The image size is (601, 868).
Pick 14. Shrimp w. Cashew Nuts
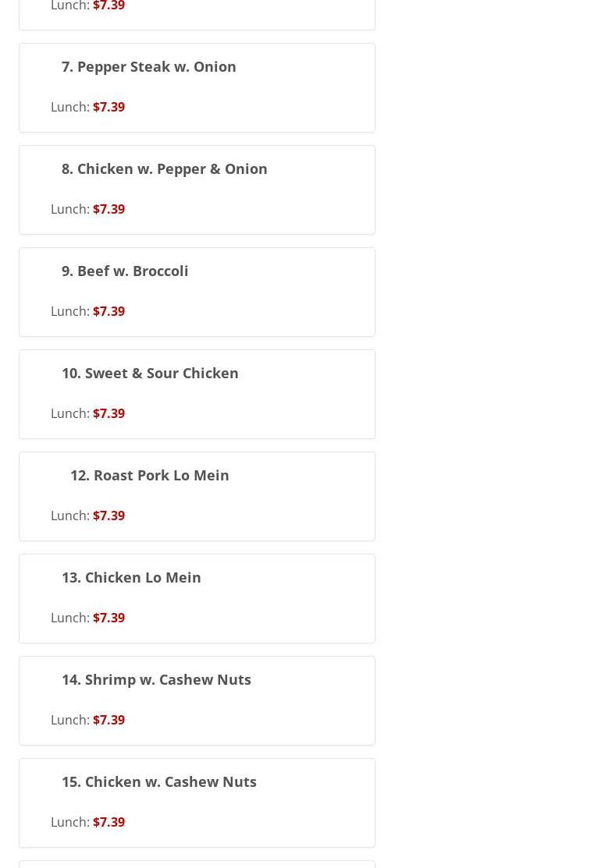pos(156,680)
